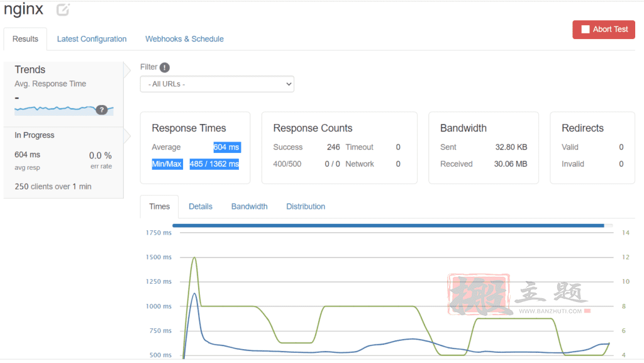Image resolution: width=644 pixels, height=363 pixels.
Task: Select the Details chart tab
Action: [x=201, y=206]
